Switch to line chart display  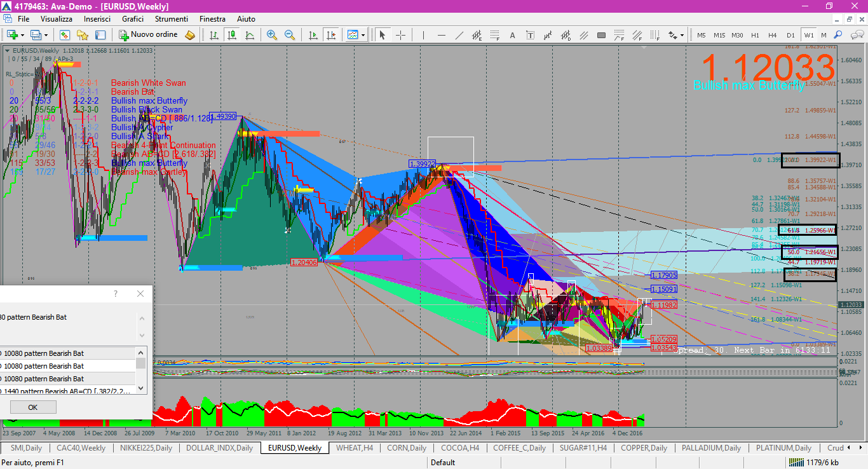[x=250, y=35]
